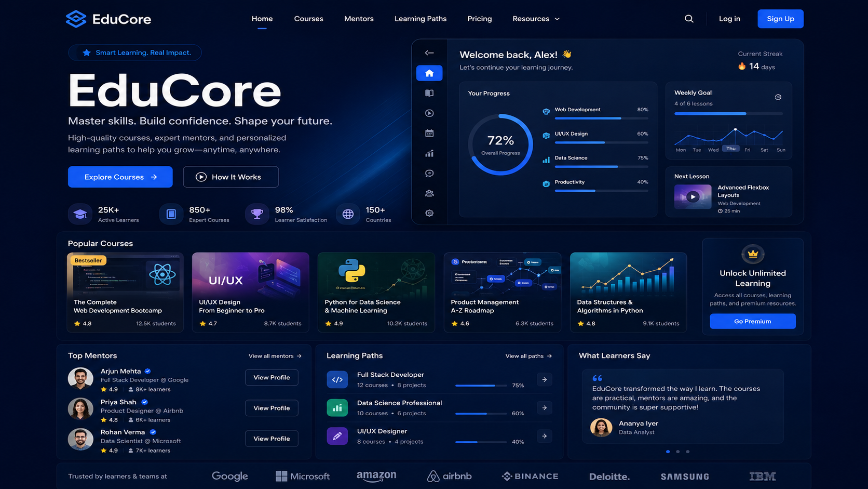Click the Expert Courses icon
The image size is (868, 489).
pos(171,214)
